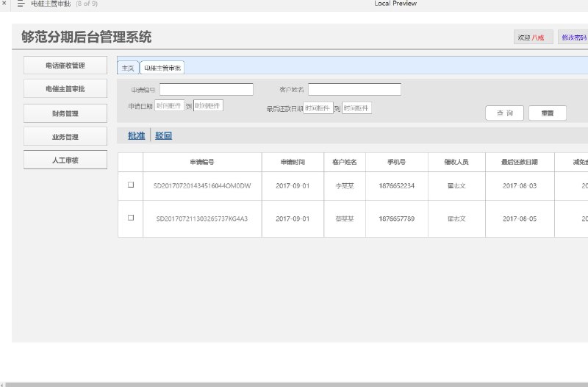
Task: Click the 驳回 link
Action: 163,135
